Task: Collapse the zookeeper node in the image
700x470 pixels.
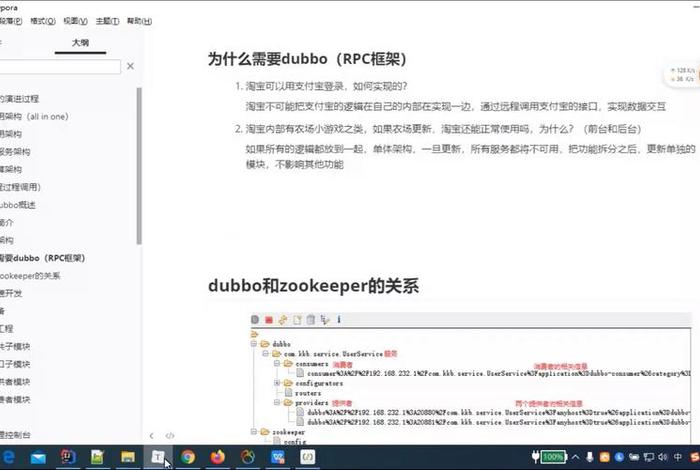Action: coord(254,432)
